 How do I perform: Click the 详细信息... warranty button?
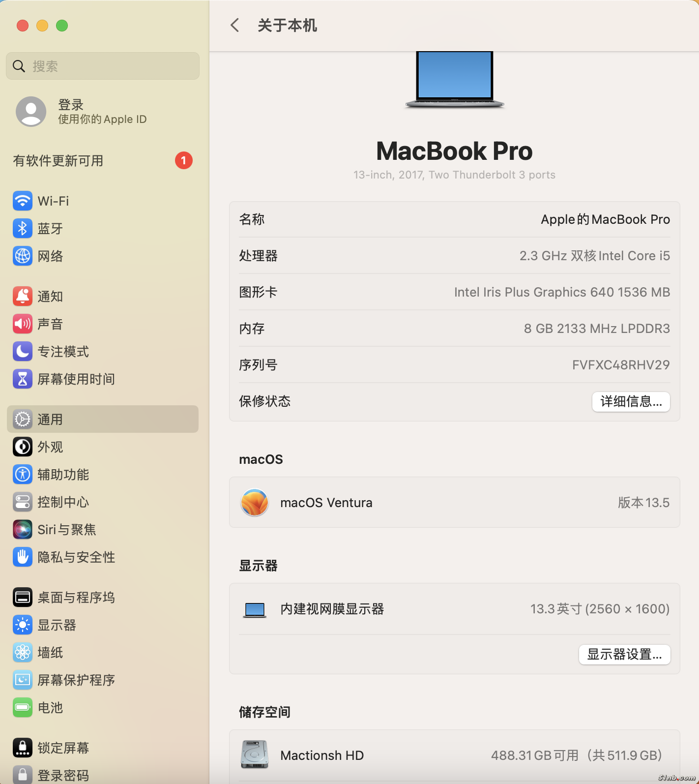pos(631,401)
